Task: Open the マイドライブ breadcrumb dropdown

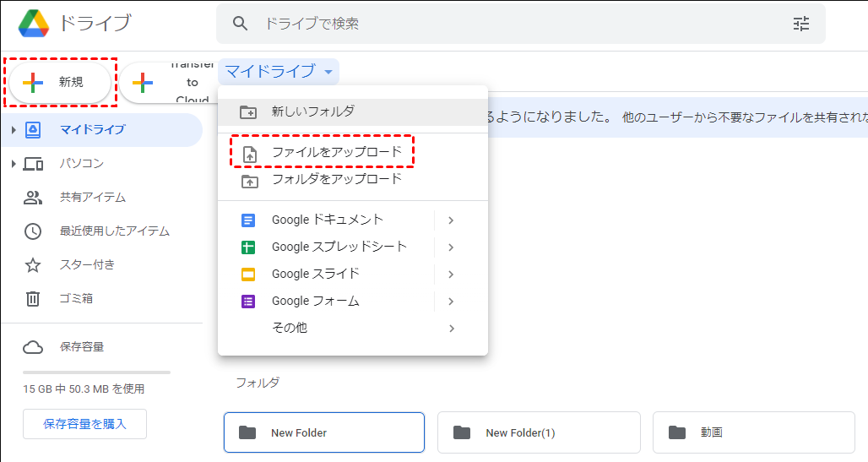Action: (x=279, y=72)
